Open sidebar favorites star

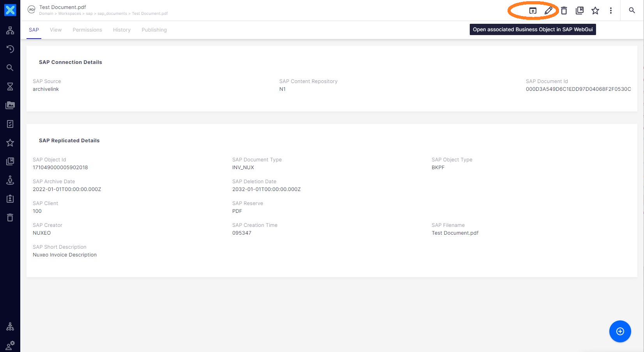tap(10, 143)
